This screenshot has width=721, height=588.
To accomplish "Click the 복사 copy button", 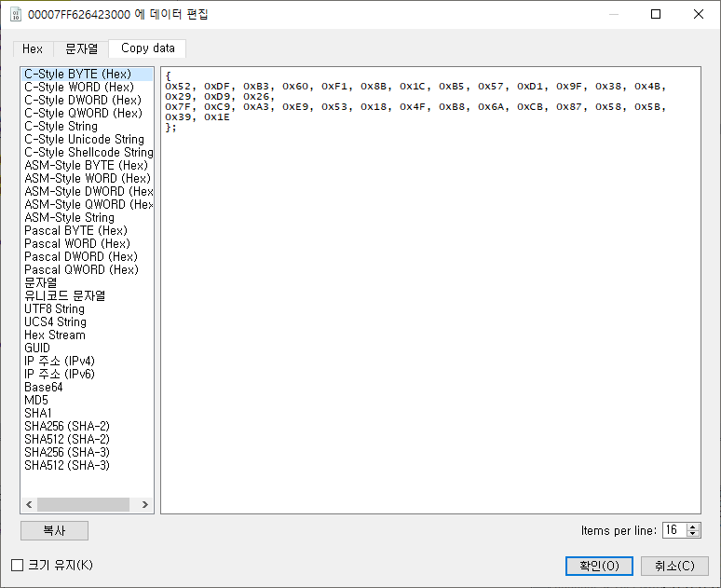I will [54, 530].
